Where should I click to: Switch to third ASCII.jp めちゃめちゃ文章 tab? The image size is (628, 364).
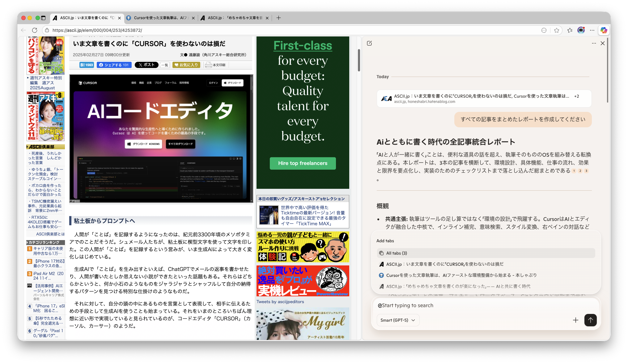click(235, 18)
